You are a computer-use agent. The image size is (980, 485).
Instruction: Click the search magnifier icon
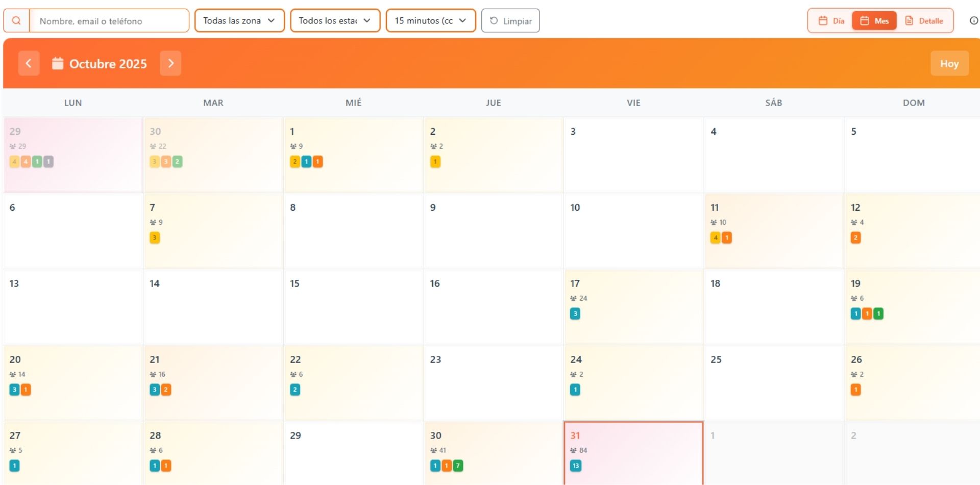[16, 21]
